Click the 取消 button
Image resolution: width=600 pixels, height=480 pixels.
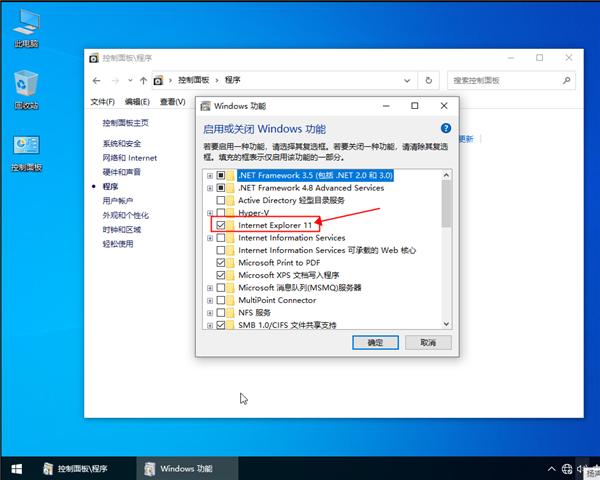pyautogui.click(x=428, y=343)
